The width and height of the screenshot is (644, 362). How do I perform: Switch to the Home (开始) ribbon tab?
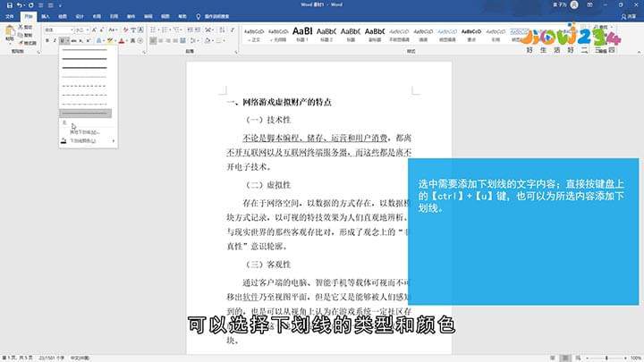tap(28, 16)
